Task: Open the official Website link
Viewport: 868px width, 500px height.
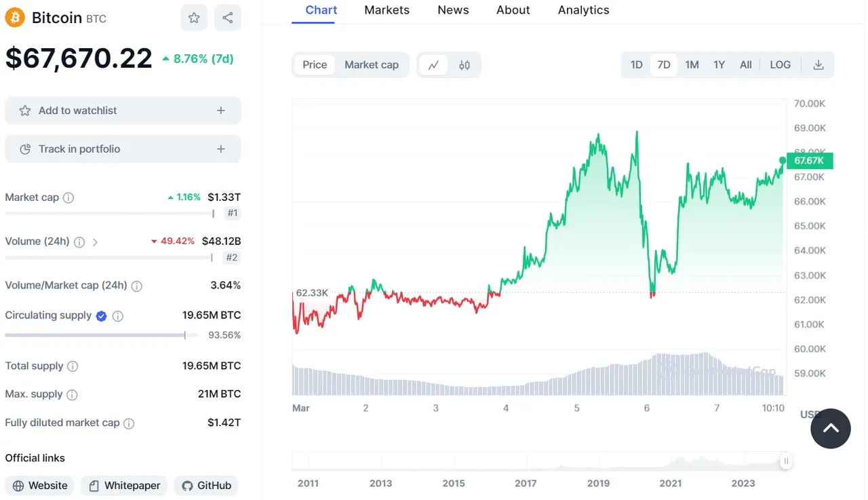Action: (x=40, y=486)
